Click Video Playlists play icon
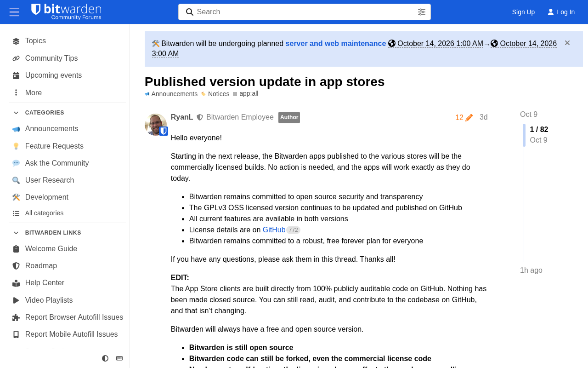 16,300
